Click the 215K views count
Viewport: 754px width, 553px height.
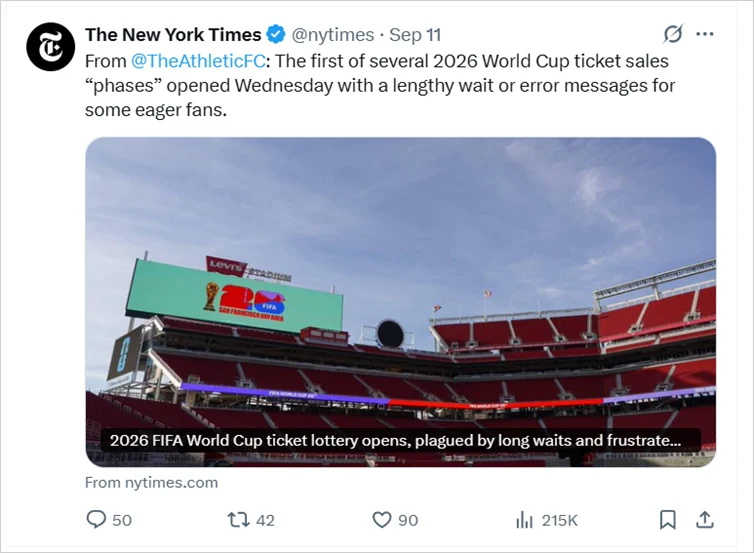(x=560, y=520)
